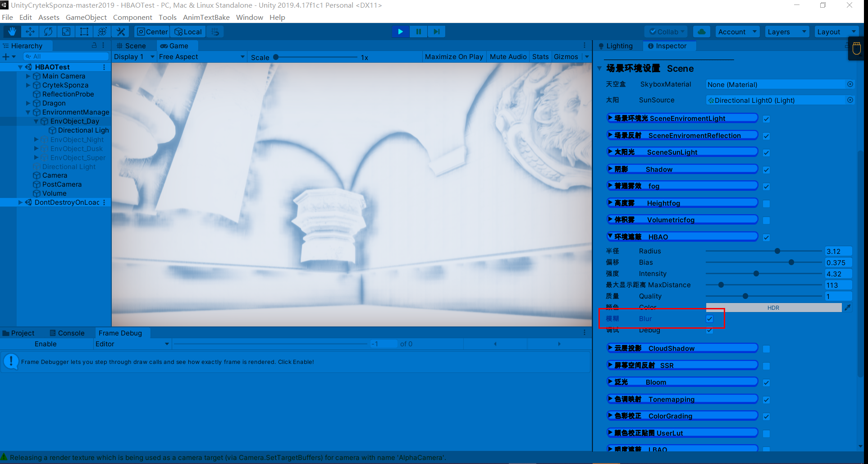This screenshot has width=868, height=464.
Task: Open HBAOTest scene options menu
Action: (104, 67)
